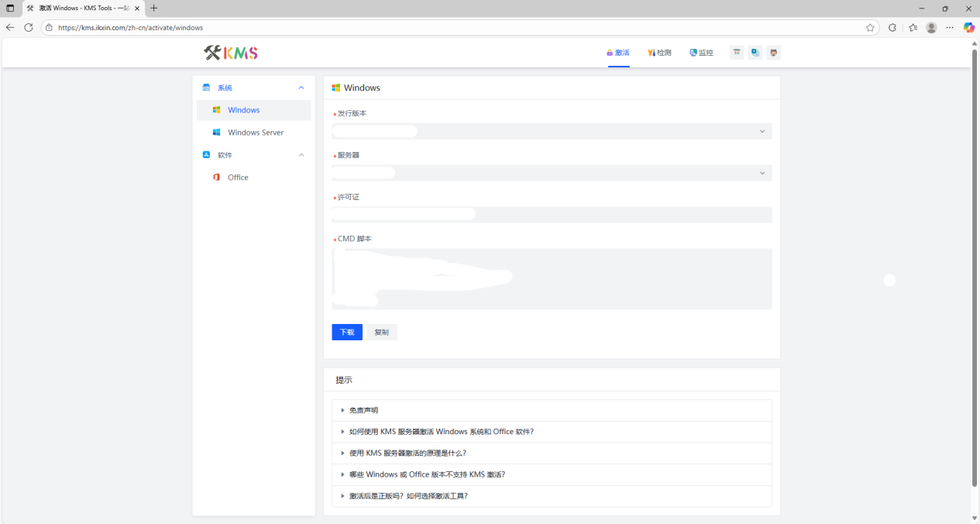Open a new browser tab
Screen dimensions: 980x524
tap(154, 8)
